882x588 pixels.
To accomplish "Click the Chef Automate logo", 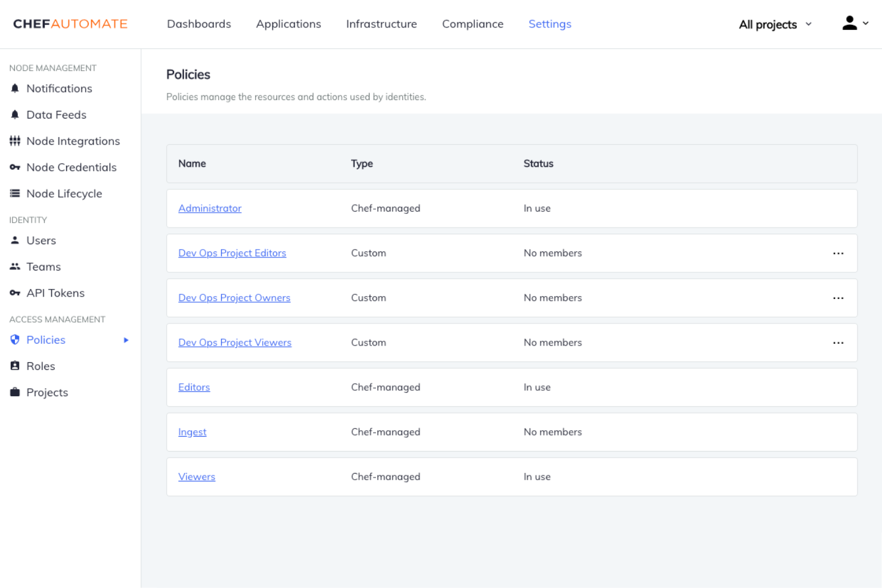I will coord(69,24).
